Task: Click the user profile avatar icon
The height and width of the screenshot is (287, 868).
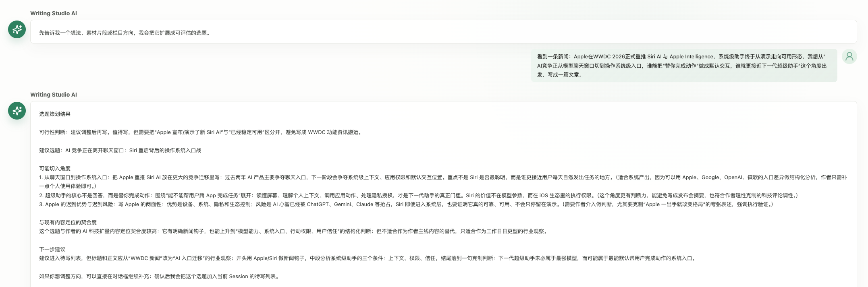Action: point(849,56)
